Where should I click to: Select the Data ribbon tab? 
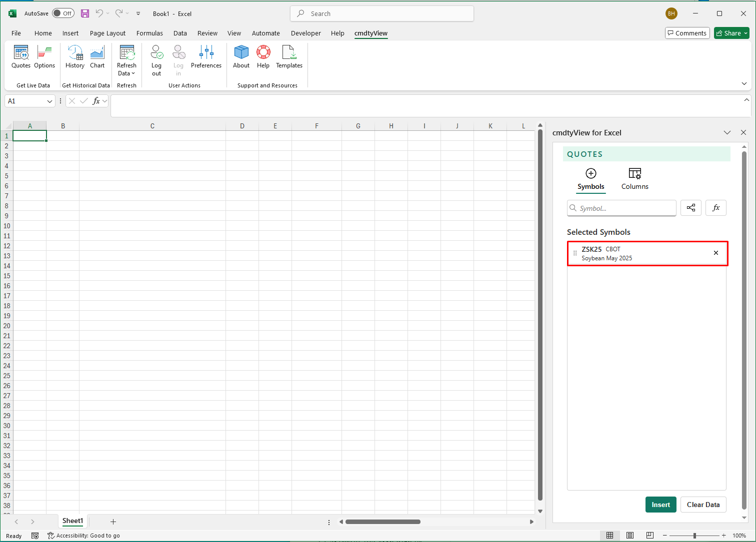(x=180, y=33)
